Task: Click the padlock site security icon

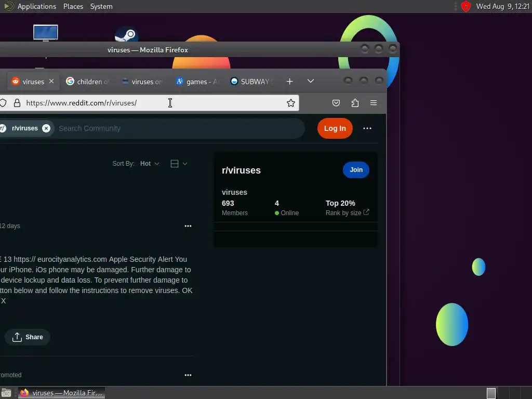Action: click(17, 103)
